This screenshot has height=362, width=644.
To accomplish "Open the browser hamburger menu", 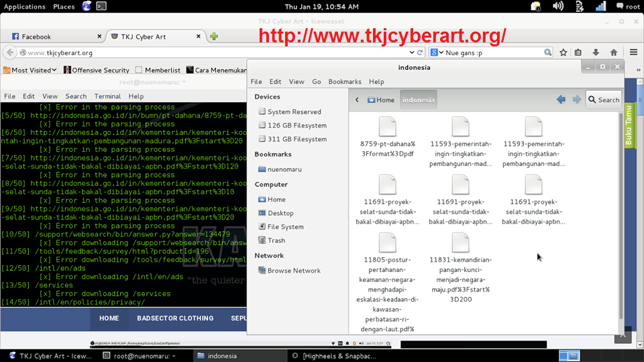I will pyautogui.click(x=633, y=52).
